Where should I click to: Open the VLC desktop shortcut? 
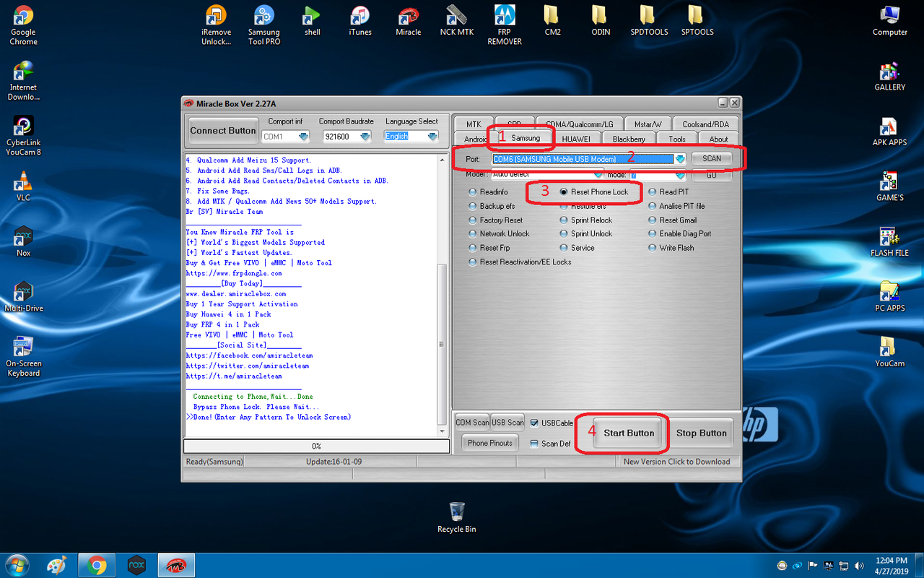pyautogui.click(x=23, y=186)
